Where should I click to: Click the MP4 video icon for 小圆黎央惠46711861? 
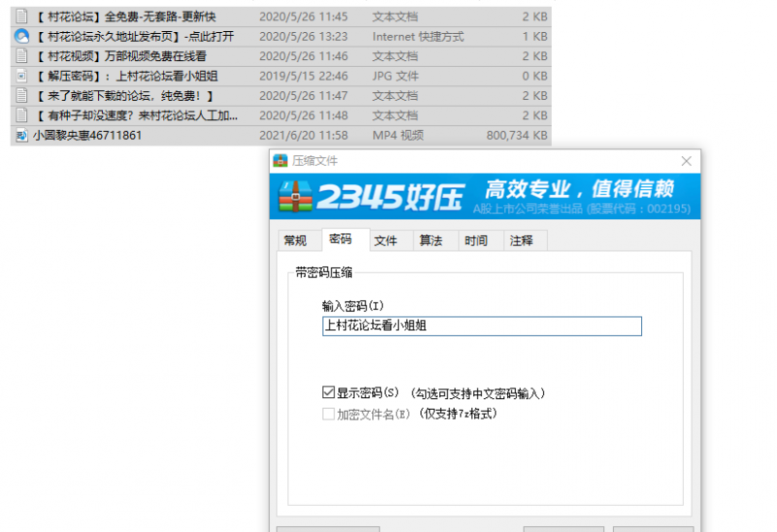pyautogui.click(x=20, y=136)
